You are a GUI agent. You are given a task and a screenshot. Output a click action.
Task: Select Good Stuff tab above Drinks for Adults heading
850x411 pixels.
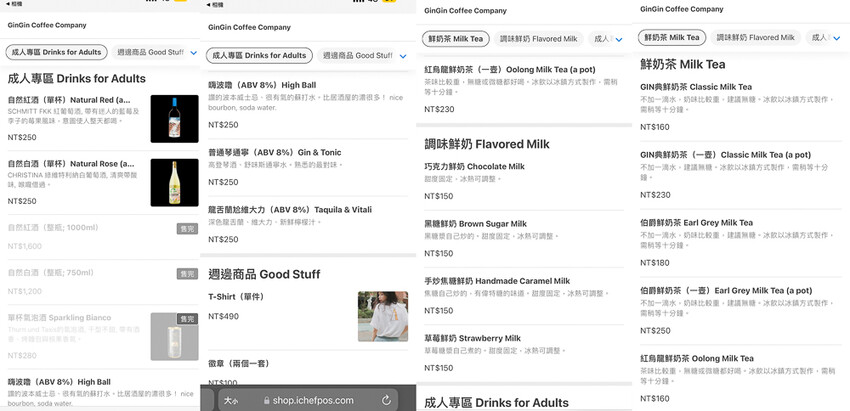tap(150, 52)
